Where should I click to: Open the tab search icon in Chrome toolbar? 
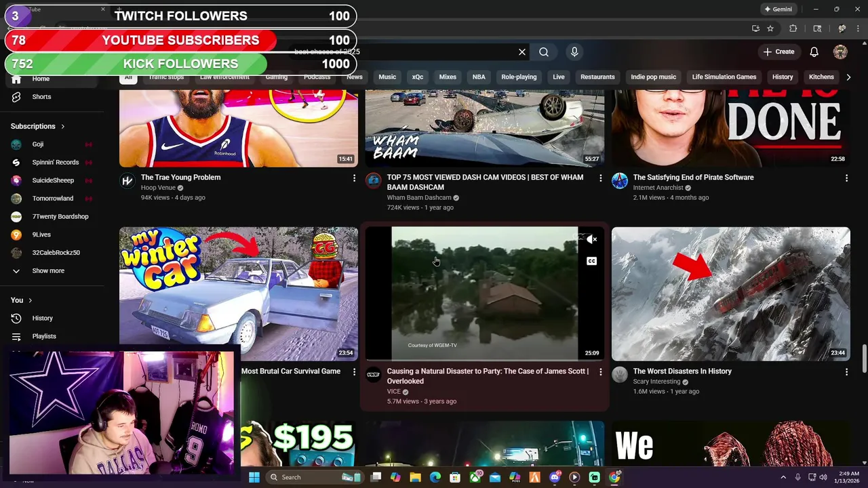[x=817, y=28]
